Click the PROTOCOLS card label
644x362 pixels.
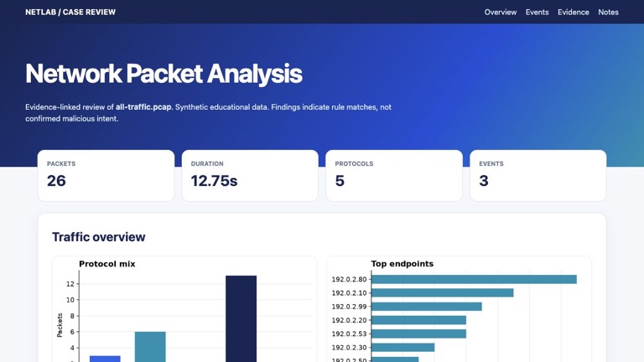(354, 163)
